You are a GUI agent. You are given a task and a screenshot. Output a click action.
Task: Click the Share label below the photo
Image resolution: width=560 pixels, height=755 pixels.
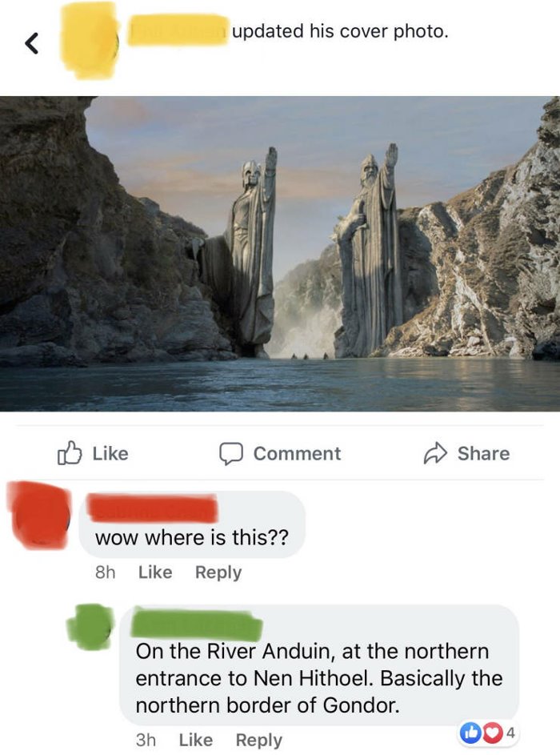(x=483, y=454)
